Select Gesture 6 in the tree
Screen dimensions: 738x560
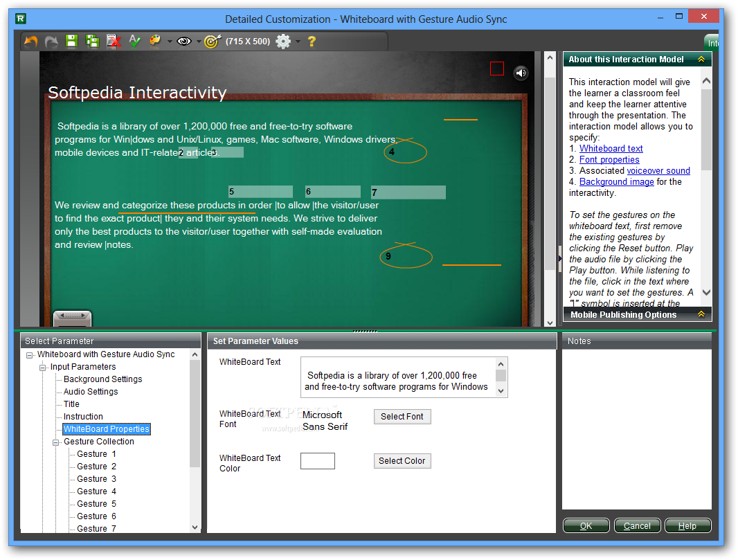96,516
